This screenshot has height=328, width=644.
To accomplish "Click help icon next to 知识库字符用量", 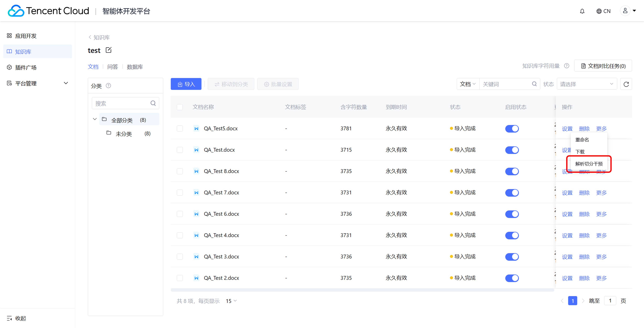I will click(x=567, y=66).
